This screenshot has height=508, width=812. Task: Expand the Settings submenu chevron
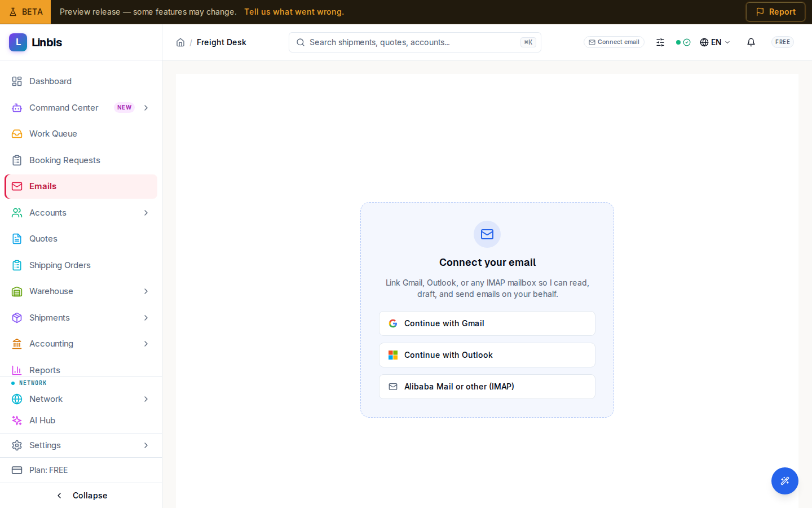[146, 445]
